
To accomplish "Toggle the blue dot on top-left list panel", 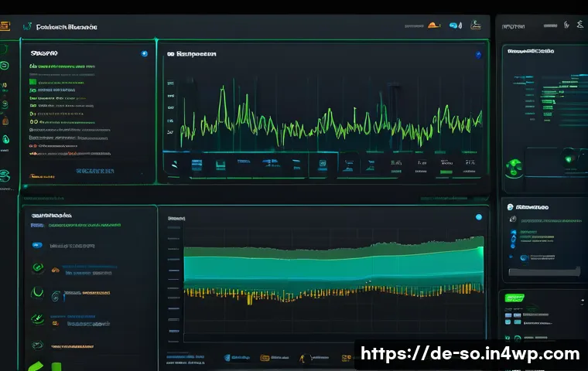I will click(144, 54).
